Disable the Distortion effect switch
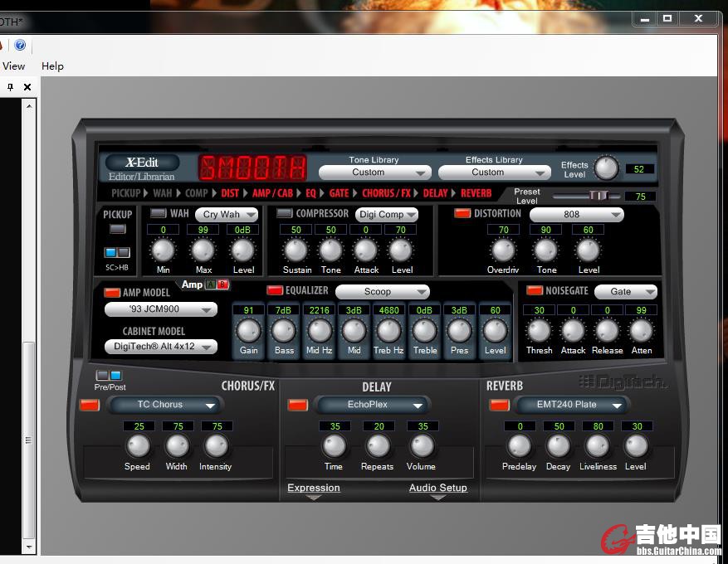This screenshot has width=728, height=564. coord(462,213)
